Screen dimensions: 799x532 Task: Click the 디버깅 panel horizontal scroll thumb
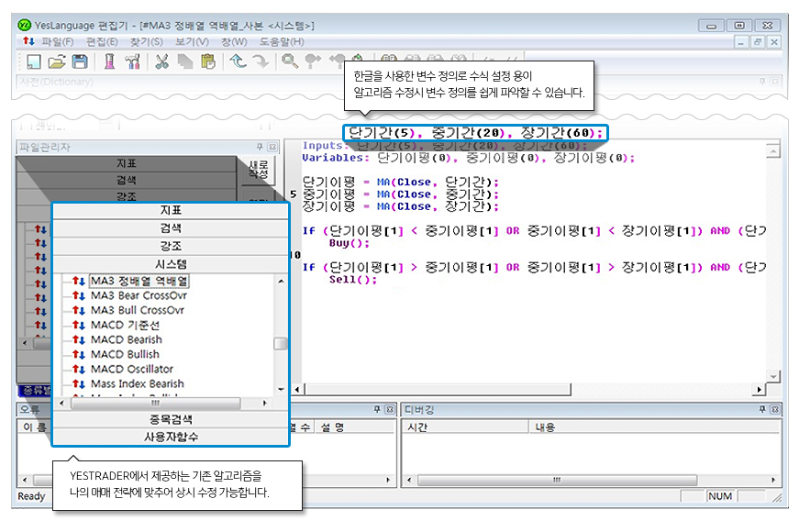(x=557, y=480)
